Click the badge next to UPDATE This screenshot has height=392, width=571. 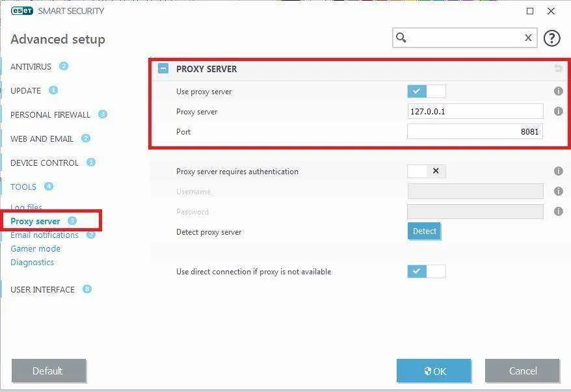coord(53,90)
